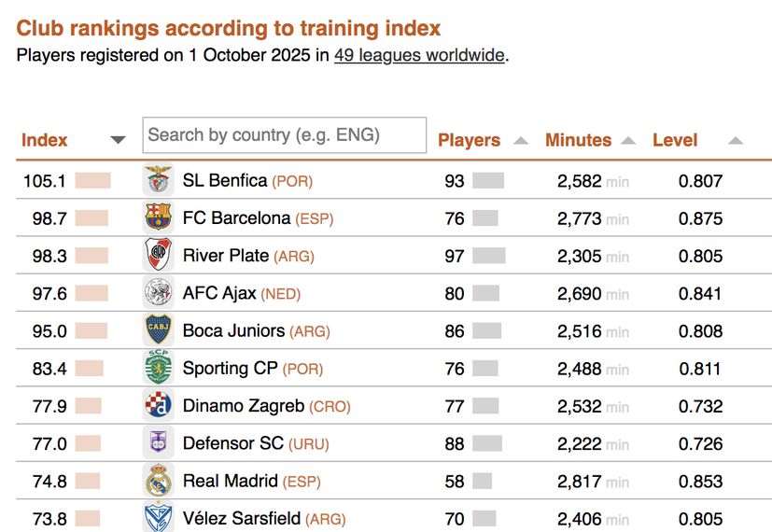Click the Minutes column header label

point(578,140)
